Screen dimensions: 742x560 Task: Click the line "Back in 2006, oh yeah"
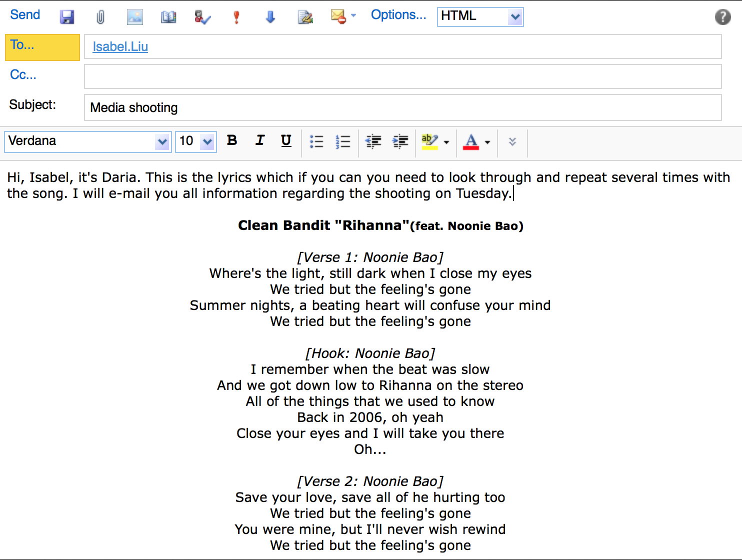click(370, 417)
